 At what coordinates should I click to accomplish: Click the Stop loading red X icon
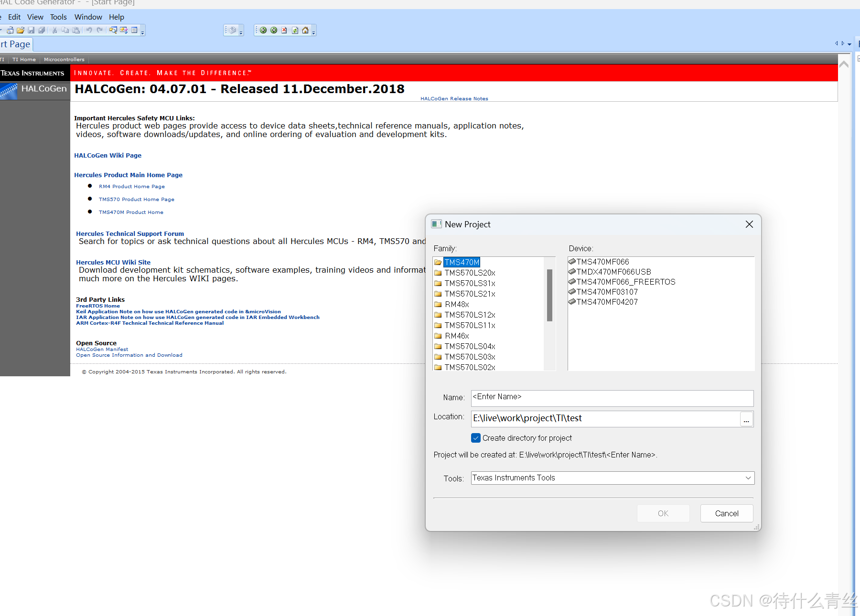(x=284, y=30)
